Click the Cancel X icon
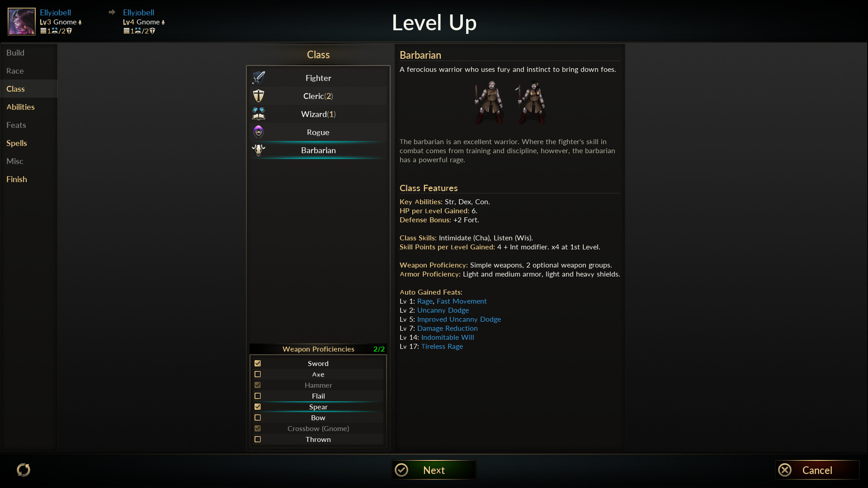This screenshot has width=868, height=488. click(x=785, y=470)
